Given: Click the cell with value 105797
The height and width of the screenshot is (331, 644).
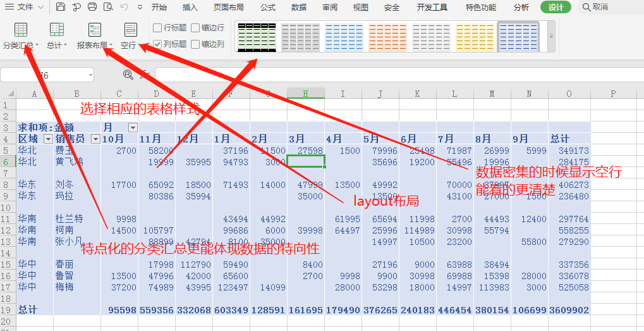Looking at the screenshot, I should point(157,230).
